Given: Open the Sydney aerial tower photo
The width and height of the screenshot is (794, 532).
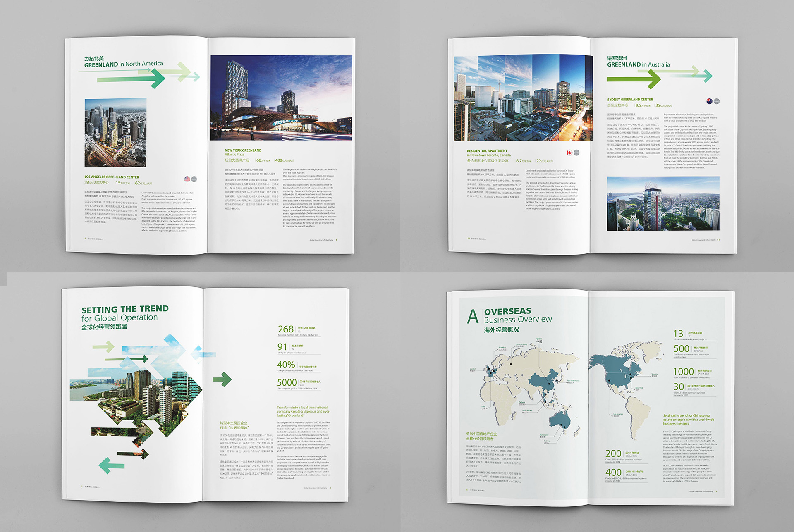Looking at the screenshot, I should tap(663, 203).
